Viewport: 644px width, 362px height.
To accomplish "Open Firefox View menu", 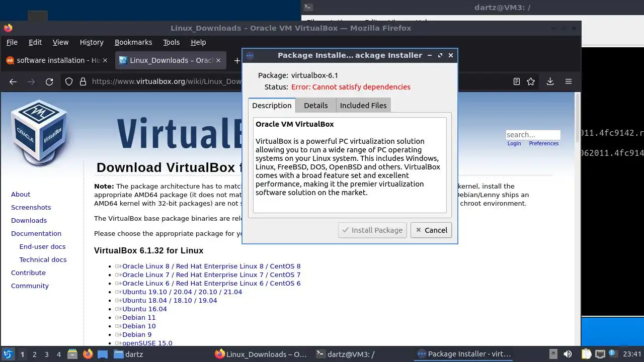I will click(x=60, y=42).
